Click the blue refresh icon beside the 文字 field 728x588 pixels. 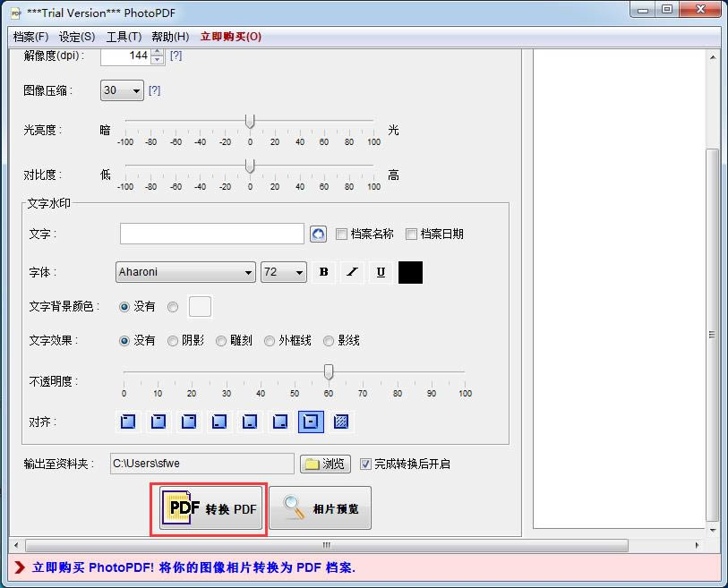[x=318, y=234]
